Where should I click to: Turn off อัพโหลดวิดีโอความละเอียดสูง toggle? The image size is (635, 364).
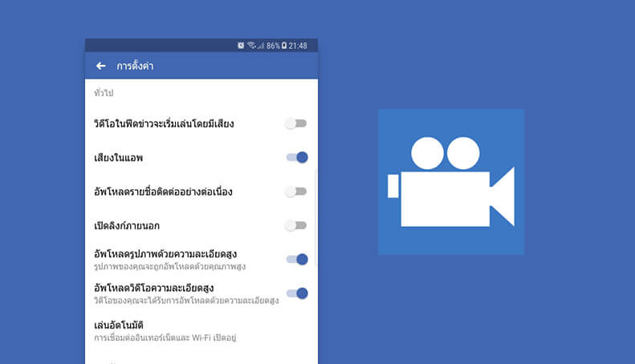(x=297, y=293)
